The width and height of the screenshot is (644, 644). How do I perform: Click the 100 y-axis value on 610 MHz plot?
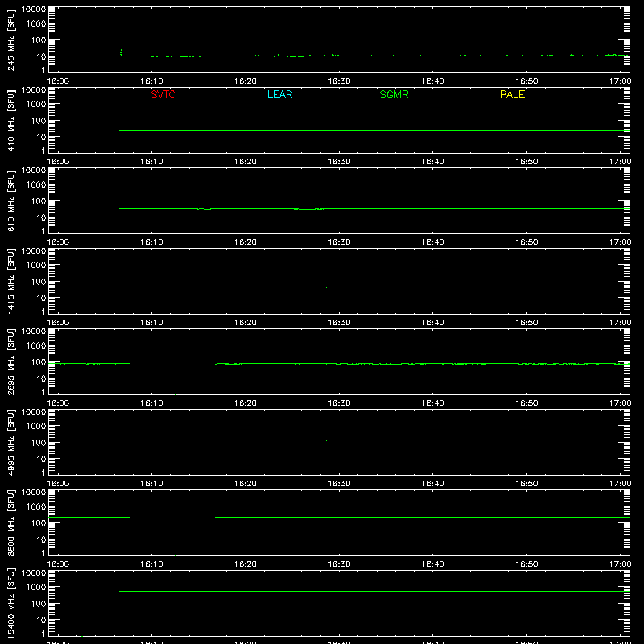click(x=39, y=200)
